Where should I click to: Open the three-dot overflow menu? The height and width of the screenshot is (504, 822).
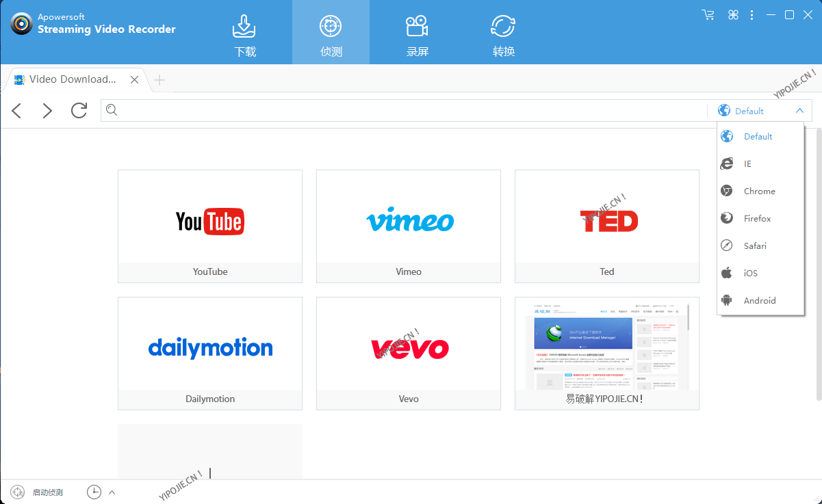click(x=752, y=14)
